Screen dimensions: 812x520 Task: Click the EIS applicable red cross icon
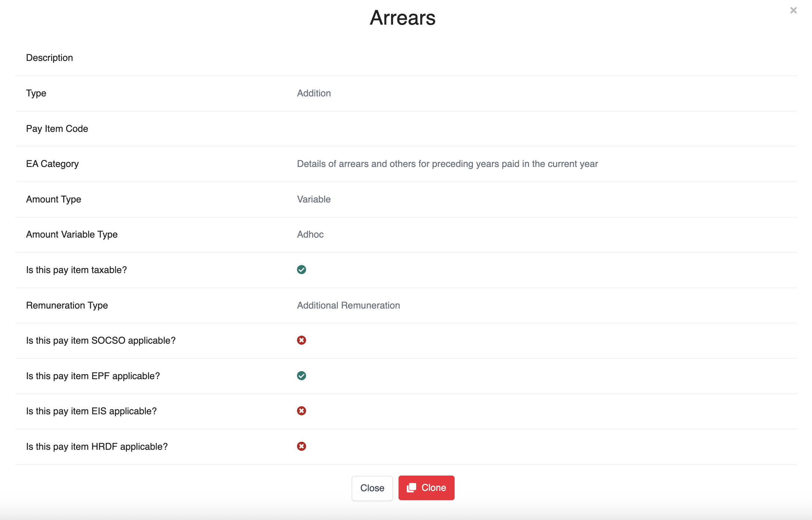click(x=301, y=411)
